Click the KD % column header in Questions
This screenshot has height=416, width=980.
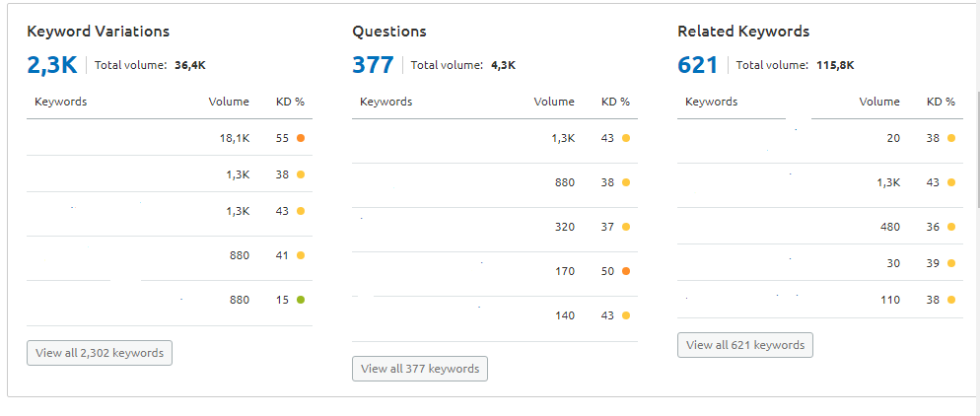pyautogui.click(x=615, y=102)
